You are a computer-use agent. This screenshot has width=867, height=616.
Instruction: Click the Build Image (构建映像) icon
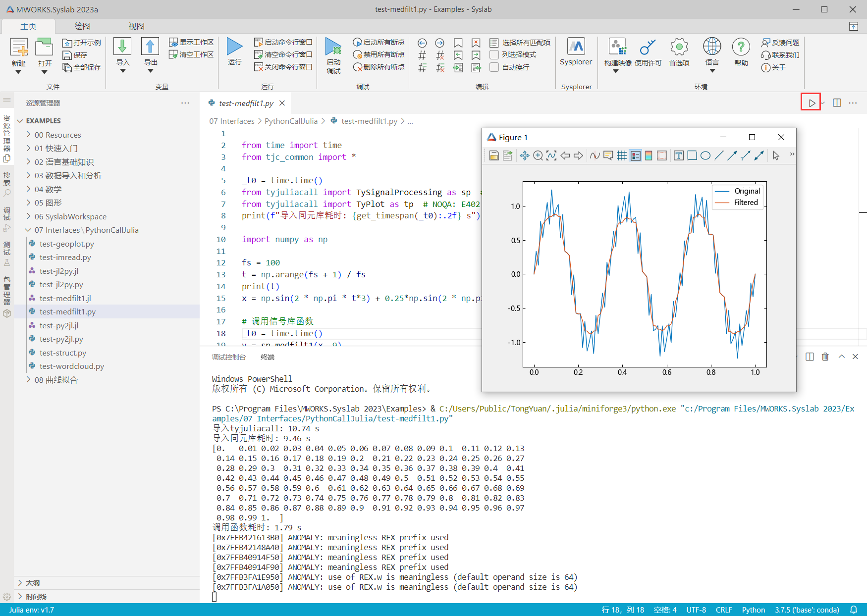[617, 47]
